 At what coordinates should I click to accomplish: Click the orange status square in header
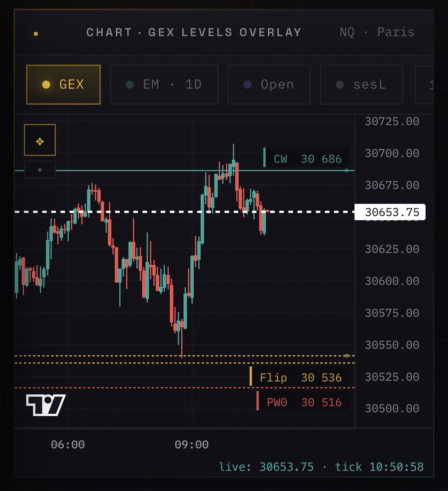(36, 34)
